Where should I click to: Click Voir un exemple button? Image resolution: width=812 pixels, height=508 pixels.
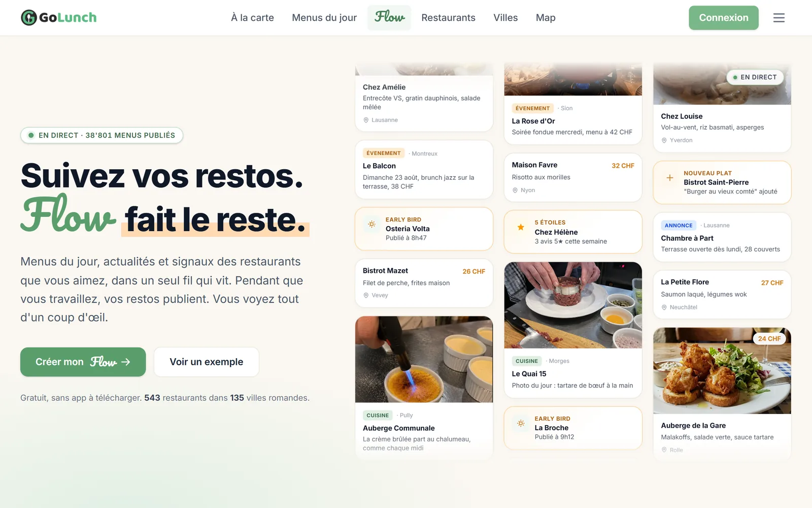pyautogui.click(x=207, y=362)
